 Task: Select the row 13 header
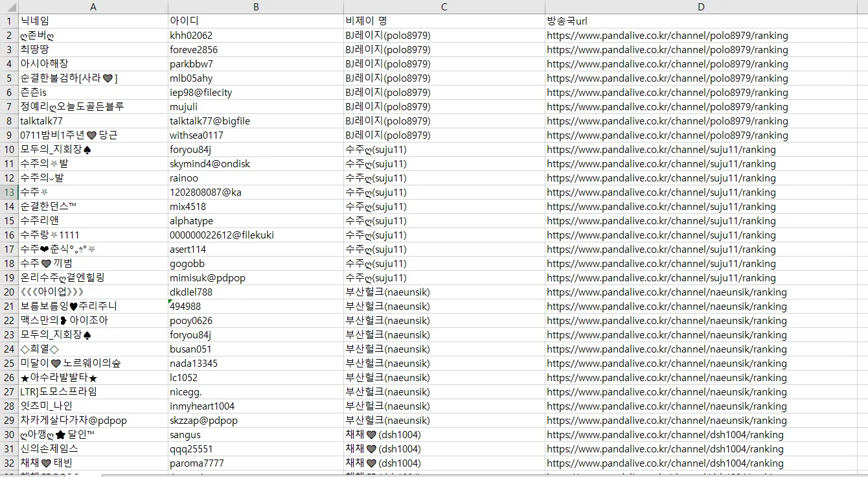tap(9, 192)
